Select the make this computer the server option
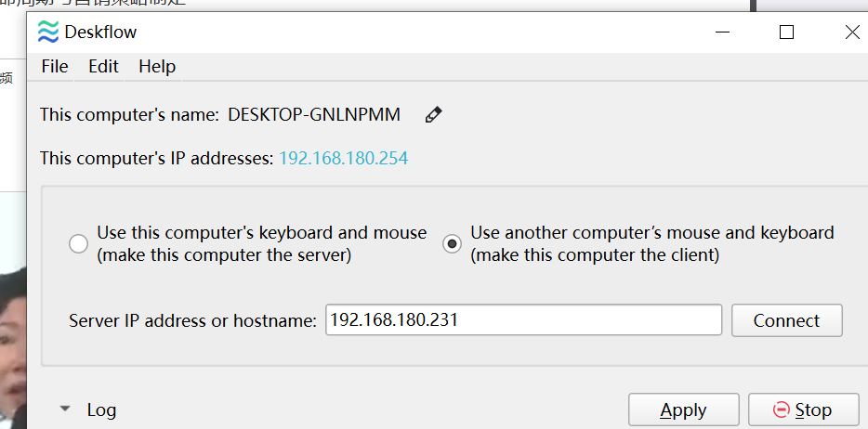This screenshot has height=429, width=868. (78, 244)
